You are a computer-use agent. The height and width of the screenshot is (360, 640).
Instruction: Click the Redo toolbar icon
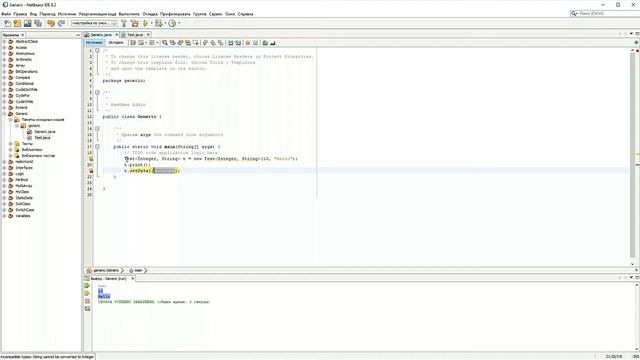(x=61, y=24)
